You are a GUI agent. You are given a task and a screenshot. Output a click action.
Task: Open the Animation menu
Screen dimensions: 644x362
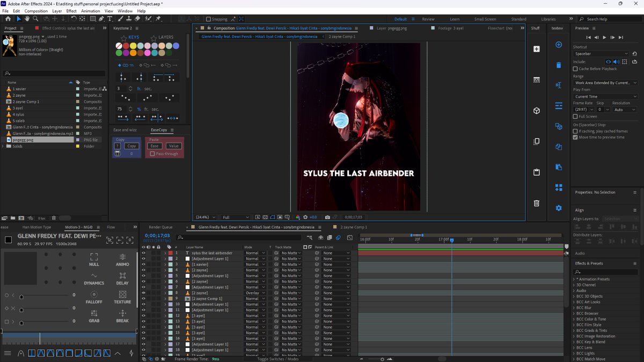click(90, 11)
